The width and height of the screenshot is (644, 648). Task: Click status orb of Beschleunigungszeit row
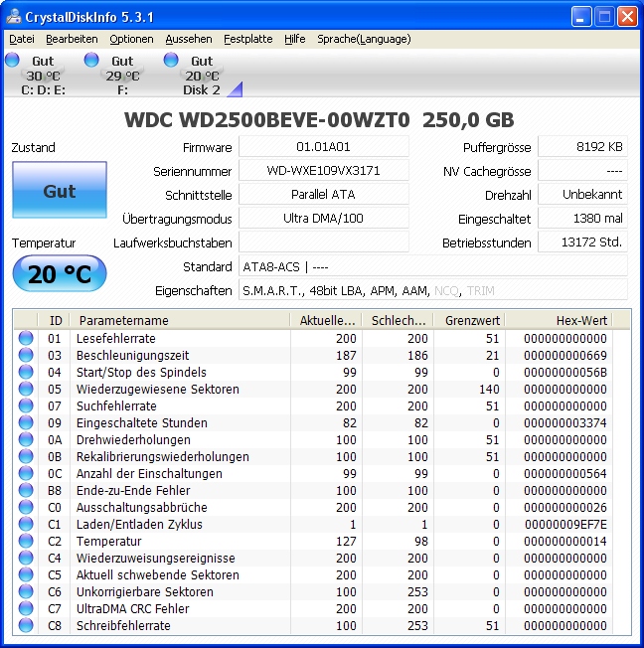click(26, 355)
